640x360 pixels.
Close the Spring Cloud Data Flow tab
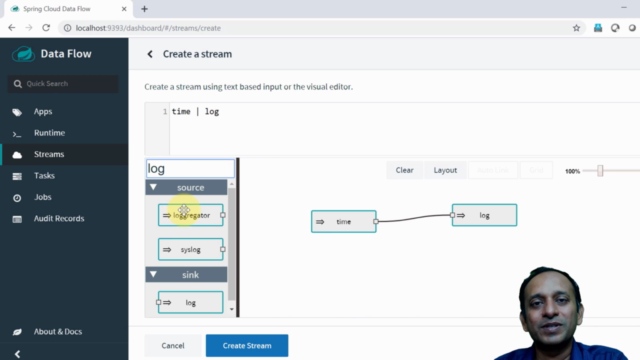[124, 9]
